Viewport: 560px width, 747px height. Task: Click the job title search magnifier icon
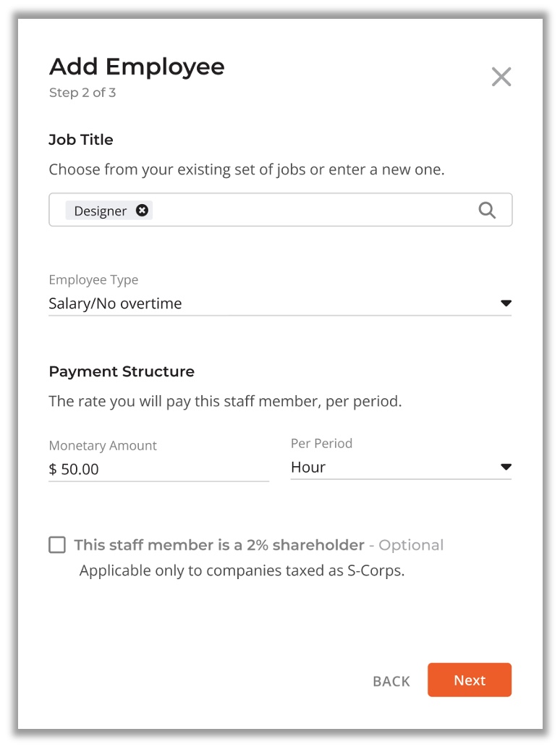(487, 210)
